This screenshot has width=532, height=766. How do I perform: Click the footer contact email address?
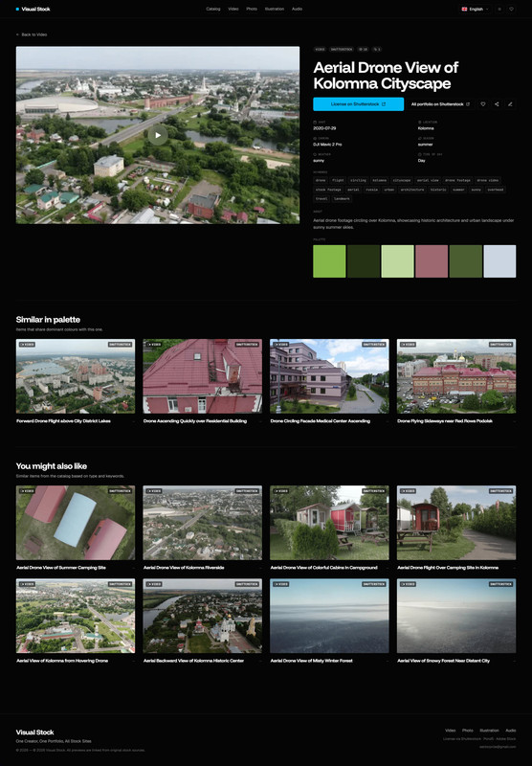498,747
